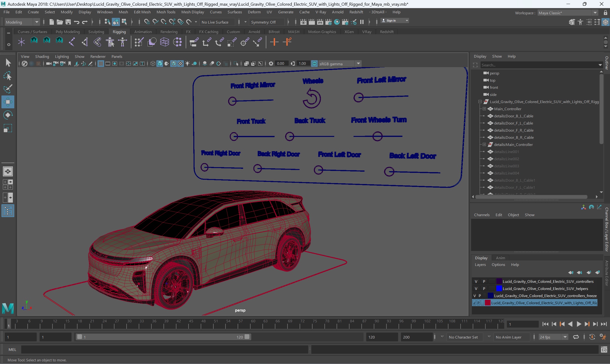This screenshot has width=610, height=364.
Task: Open the Sign In dropdown
Action: pyautogui.click(x=394, y=21)
